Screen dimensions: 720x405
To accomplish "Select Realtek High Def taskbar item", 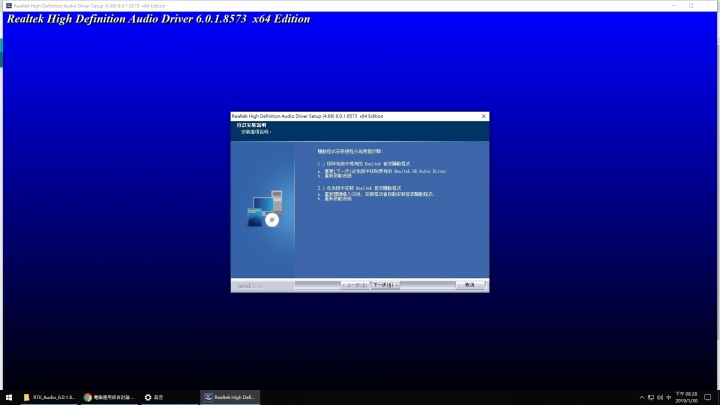I will [x=230, y=397].
